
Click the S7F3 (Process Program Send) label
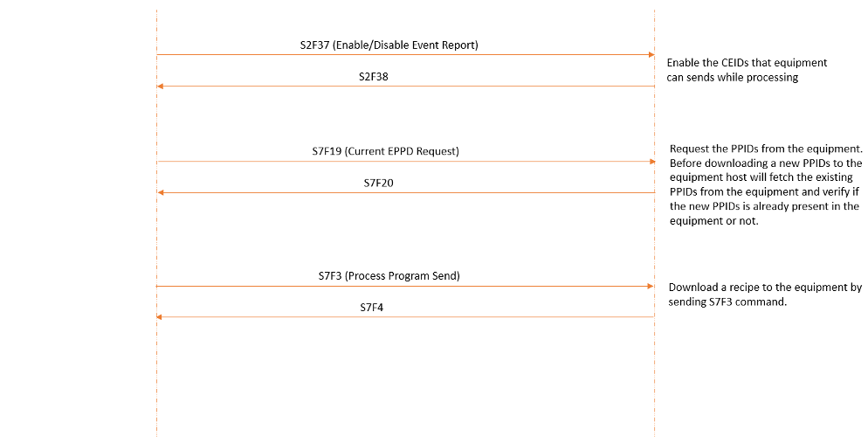389,276
